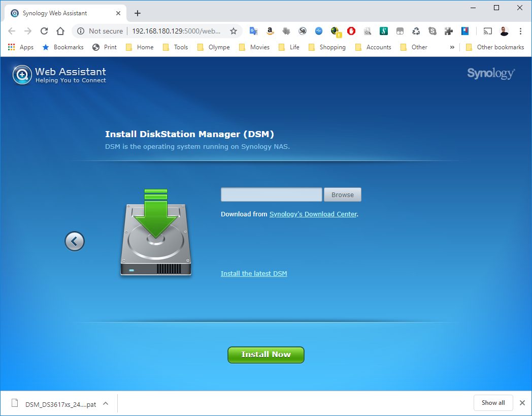Click Show all downloads button
Viewport: 532px width, 416px height.
coord(493,403)
